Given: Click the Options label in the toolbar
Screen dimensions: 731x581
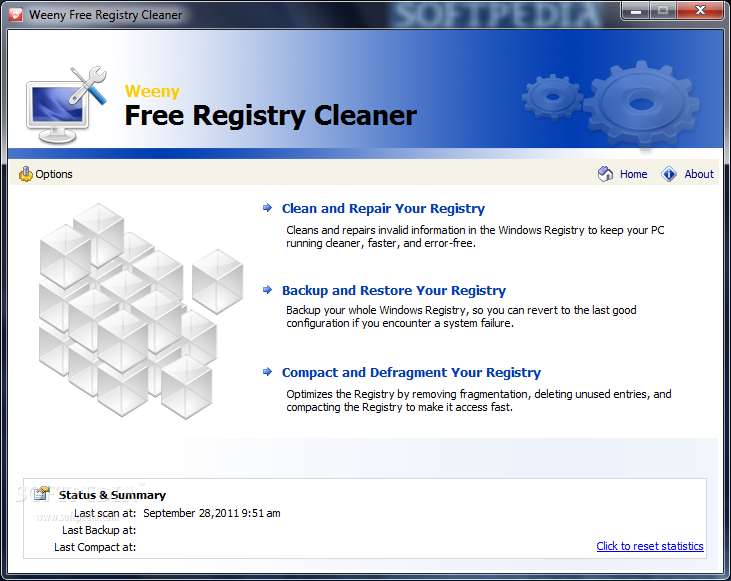Looking at the screenshot, I should pyautogui.click(x=54, y=174).
